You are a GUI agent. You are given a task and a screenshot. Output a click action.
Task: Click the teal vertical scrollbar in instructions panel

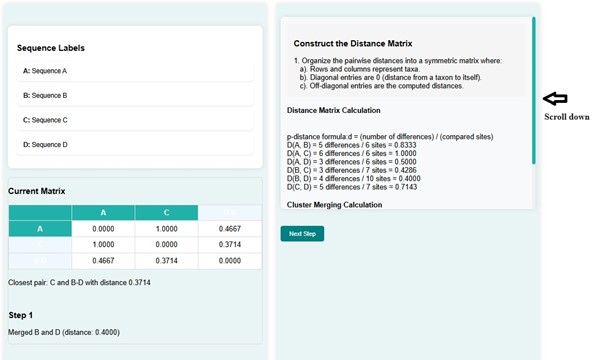[534, 91]
